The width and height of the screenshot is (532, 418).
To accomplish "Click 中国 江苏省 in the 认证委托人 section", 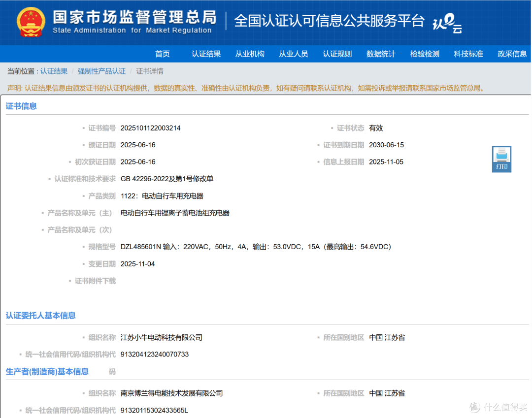I will coord(387,338).
